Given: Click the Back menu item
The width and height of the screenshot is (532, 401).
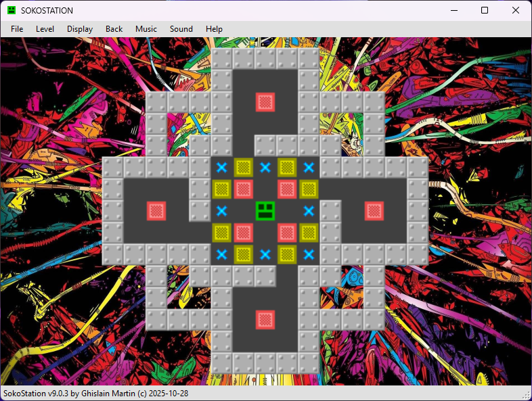Looking at the screenshot, I should tap(114, 29).
